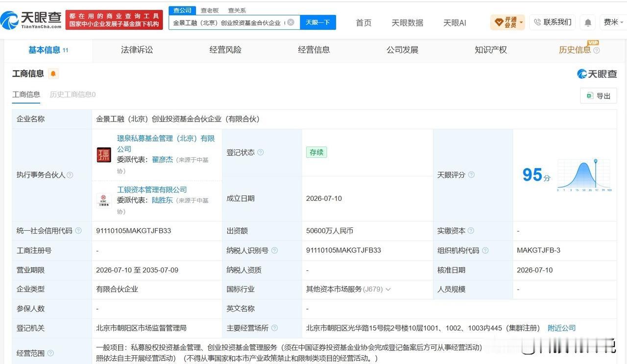Click the help icon next to 经营范围
627x364 pixels.
click(x=50, y=353)
